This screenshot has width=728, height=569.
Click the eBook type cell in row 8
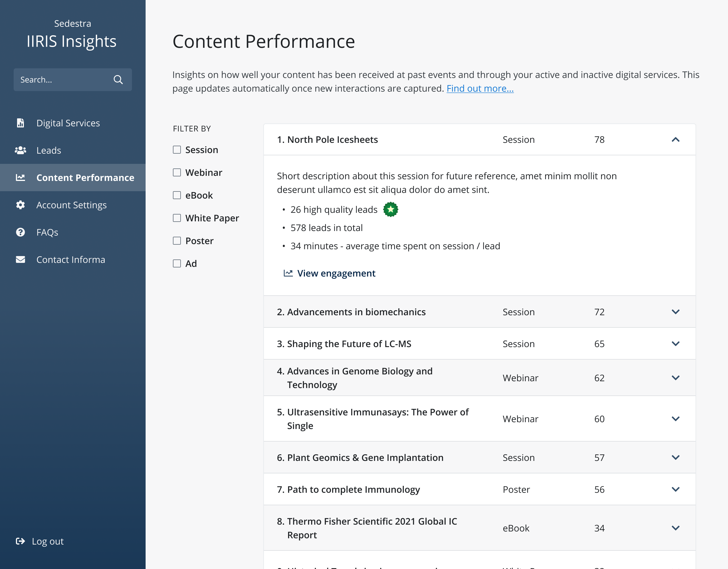pyautogui.click(x=516, y=528)
